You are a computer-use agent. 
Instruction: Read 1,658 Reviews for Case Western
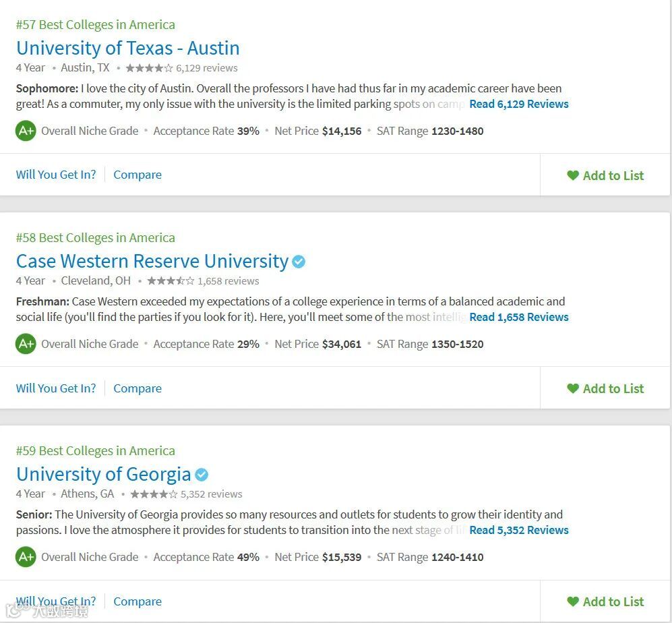coord(518,317)
